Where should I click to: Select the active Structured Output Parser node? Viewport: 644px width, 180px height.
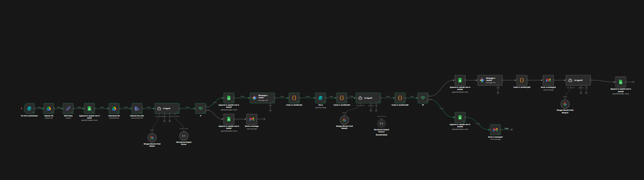tap(184, 136)
